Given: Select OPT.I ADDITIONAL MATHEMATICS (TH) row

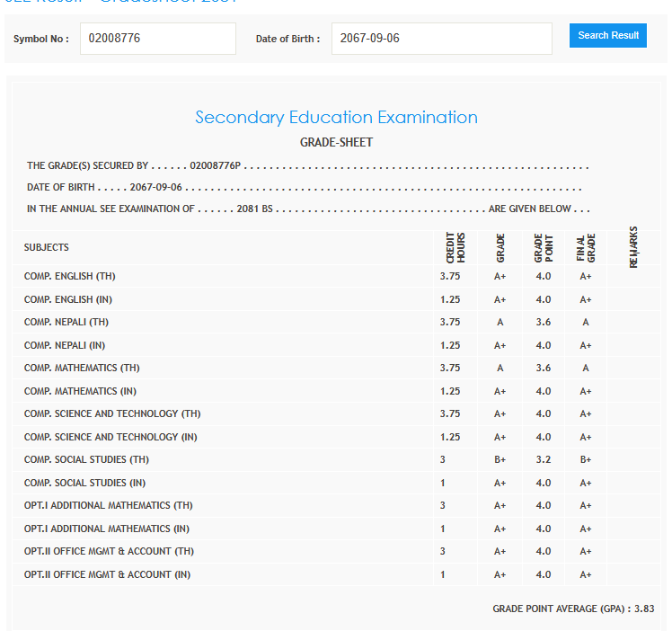Looking at the screenshot, I should click(108, 505).
